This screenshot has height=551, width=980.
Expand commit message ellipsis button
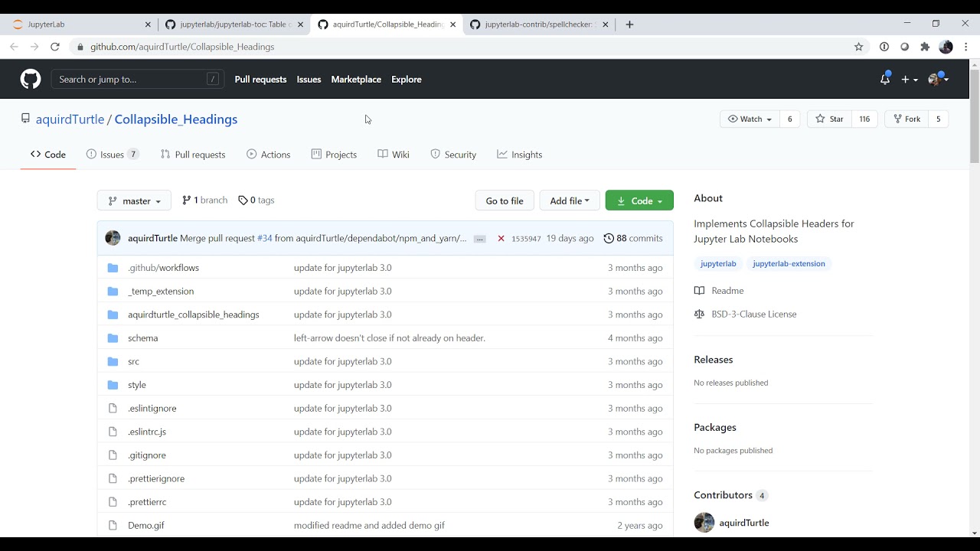pos(480,239)
